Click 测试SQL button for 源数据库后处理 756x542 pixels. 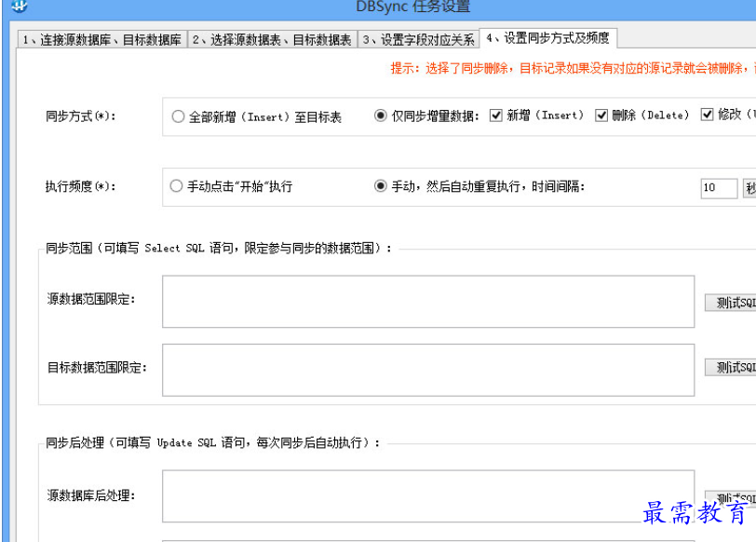click(731, 498)
